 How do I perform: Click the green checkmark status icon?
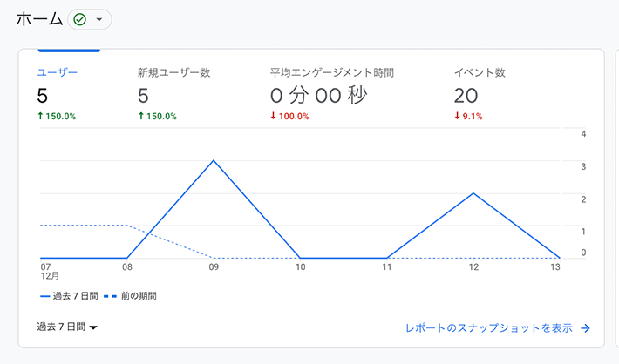80,19
